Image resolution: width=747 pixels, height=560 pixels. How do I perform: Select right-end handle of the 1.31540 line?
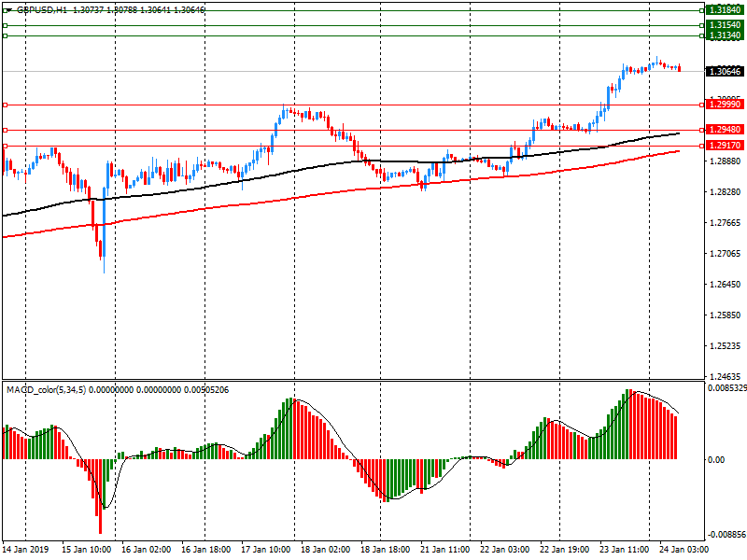(x=702, y=26)
